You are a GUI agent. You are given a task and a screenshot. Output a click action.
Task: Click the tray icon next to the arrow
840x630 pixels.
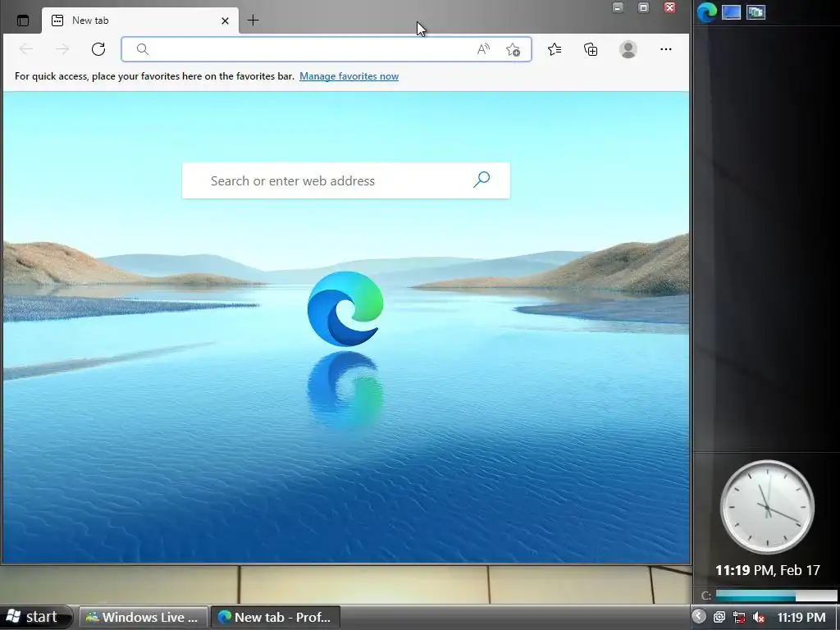pos(719,617)
